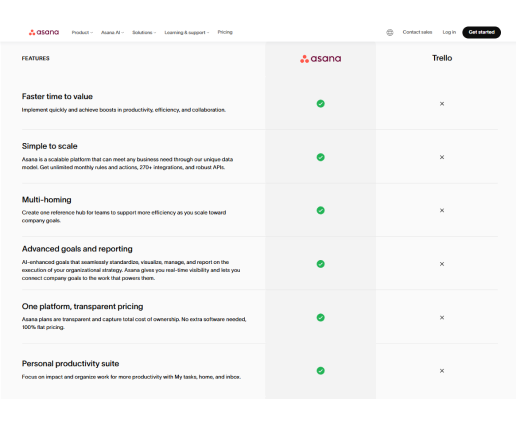Select Asana checkmark for Advanced goals and reporting

320,264
